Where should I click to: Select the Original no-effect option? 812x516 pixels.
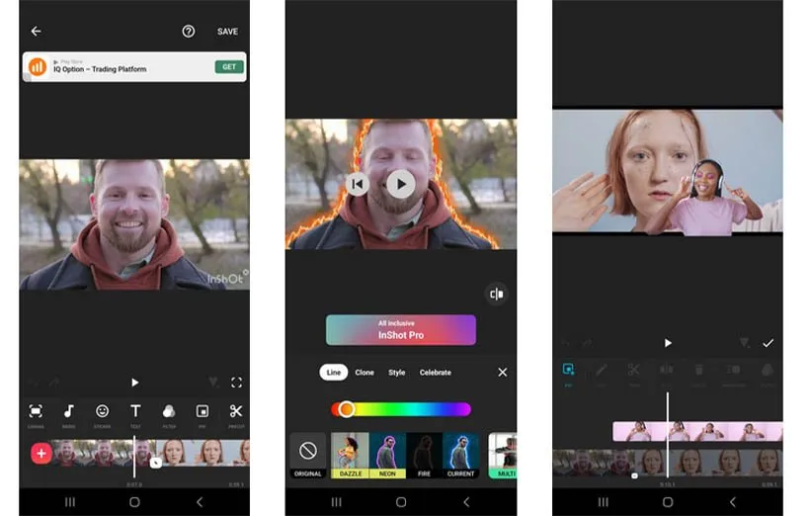pyautogui.click(x=307, y=455)
